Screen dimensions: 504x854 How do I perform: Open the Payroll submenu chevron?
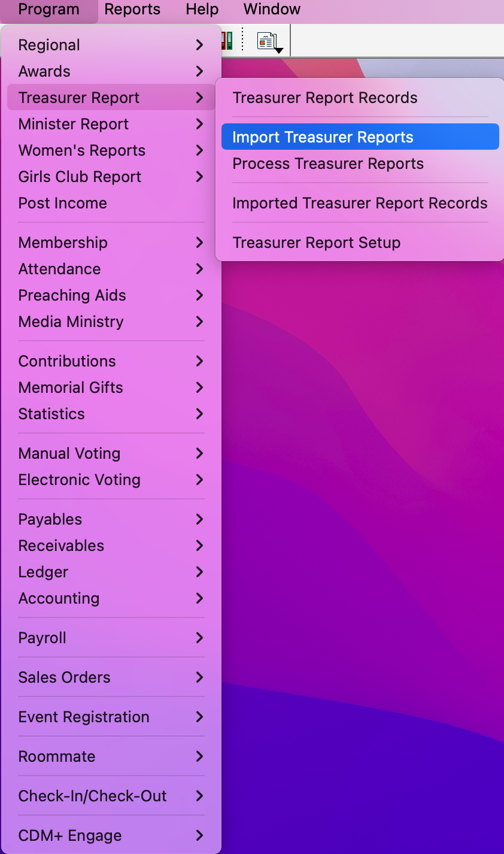pos(200,638)
